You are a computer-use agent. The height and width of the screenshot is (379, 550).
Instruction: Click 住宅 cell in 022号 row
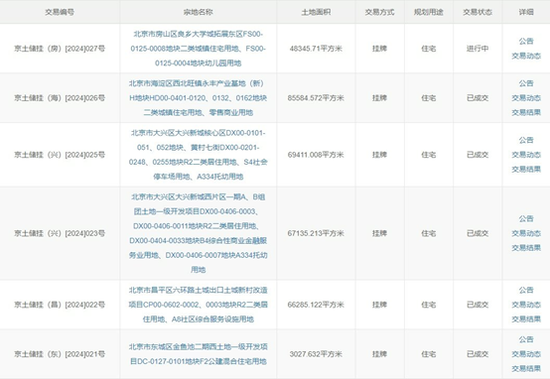pos(429,305)
